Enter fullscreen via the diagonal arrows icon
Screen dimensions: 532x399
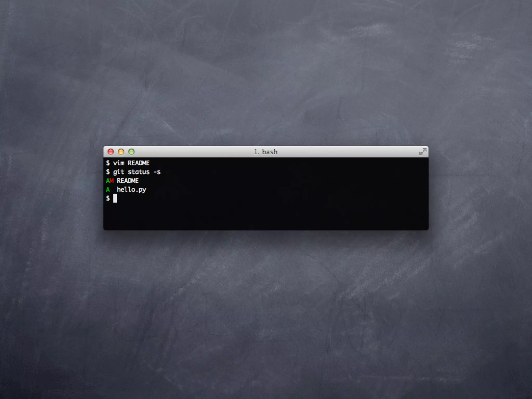(x=423, y=152)
